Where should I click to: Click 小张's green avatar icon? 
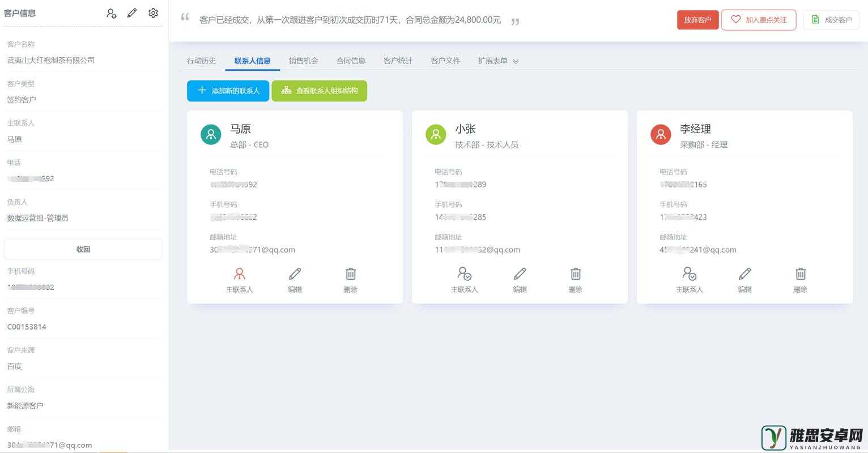tap(436, 135)
